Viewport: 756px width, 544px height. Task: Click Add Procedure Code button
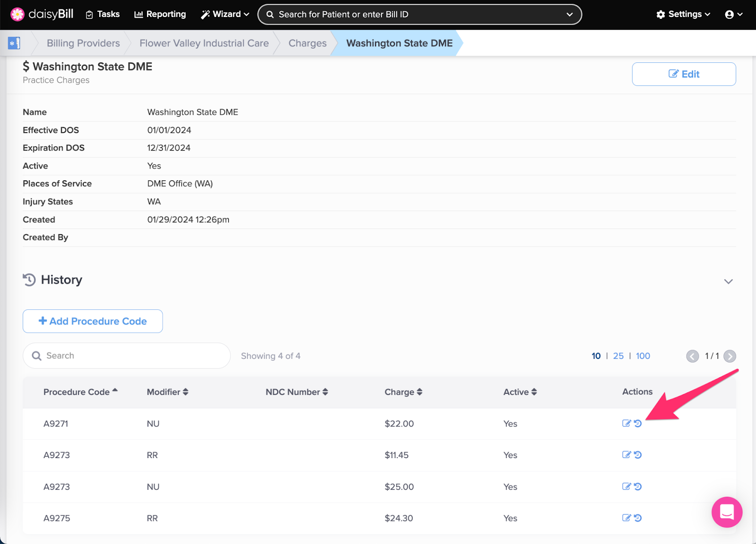[x=93, y=321]
